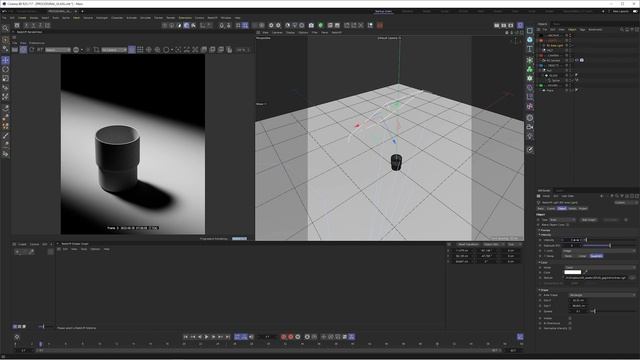Click the Text 'T' object icon
Screen dimensions: 640x360
(530, 49)
